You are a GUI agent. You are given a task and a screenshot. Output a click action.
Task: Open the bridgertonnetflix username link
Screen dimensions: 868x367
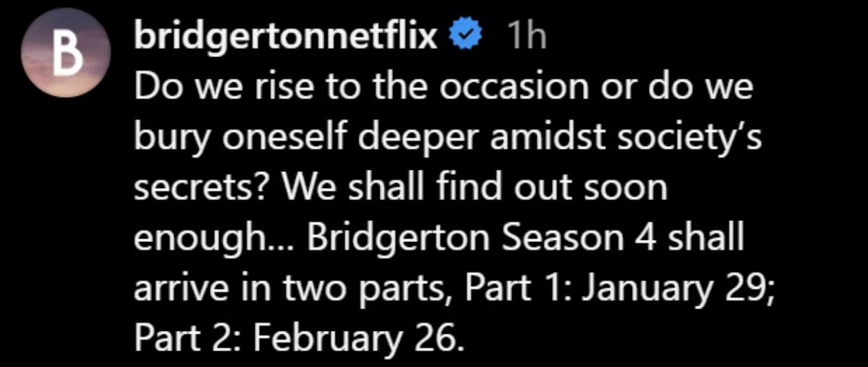pos(286,35)
